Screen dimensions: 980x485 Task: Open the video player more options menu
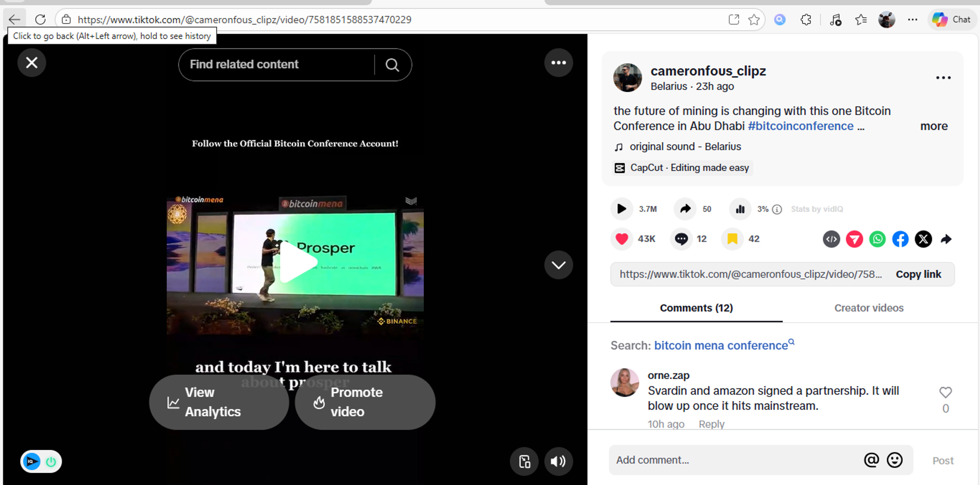[559, 63]
